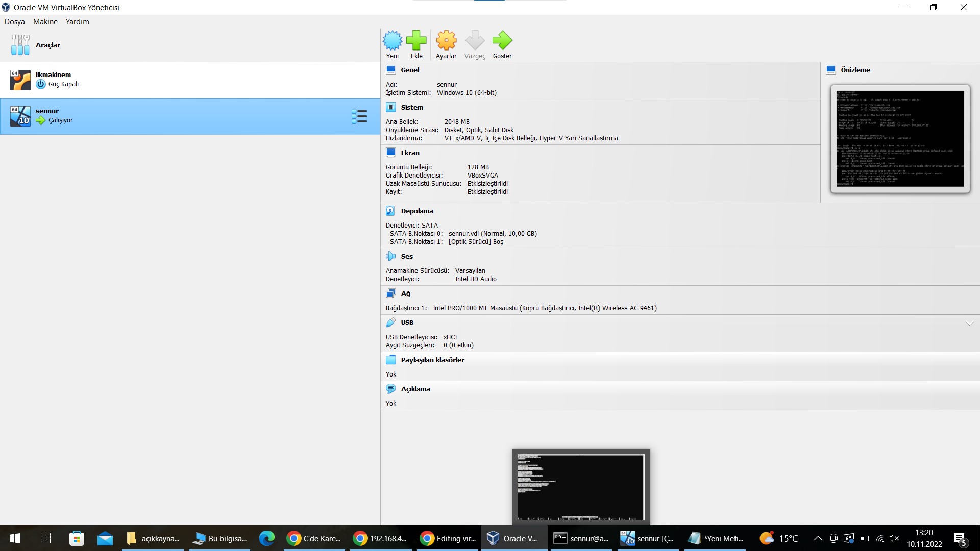Screen dimensions: 980x551
Task: Click the Ağ network section header
Action: click(405, 293)
